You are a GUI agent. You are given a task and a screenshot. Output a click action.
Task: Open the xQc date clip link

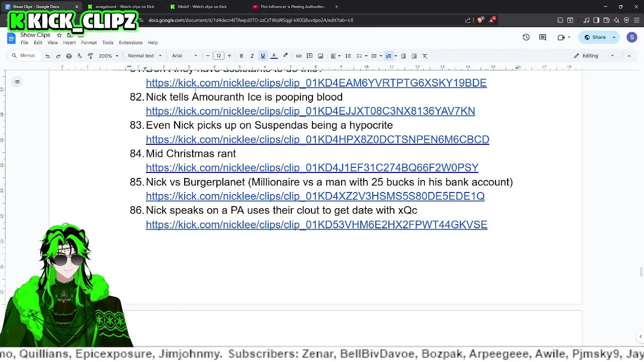click(x=316, y=224)
